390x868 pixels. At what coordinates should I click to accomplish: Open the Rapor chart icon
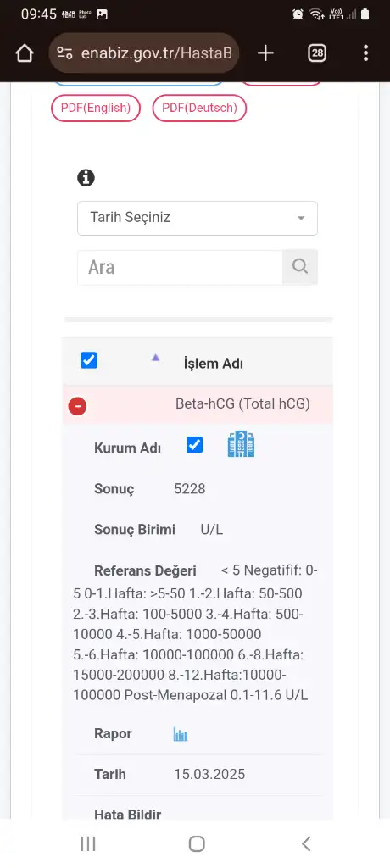click(180, 735)
